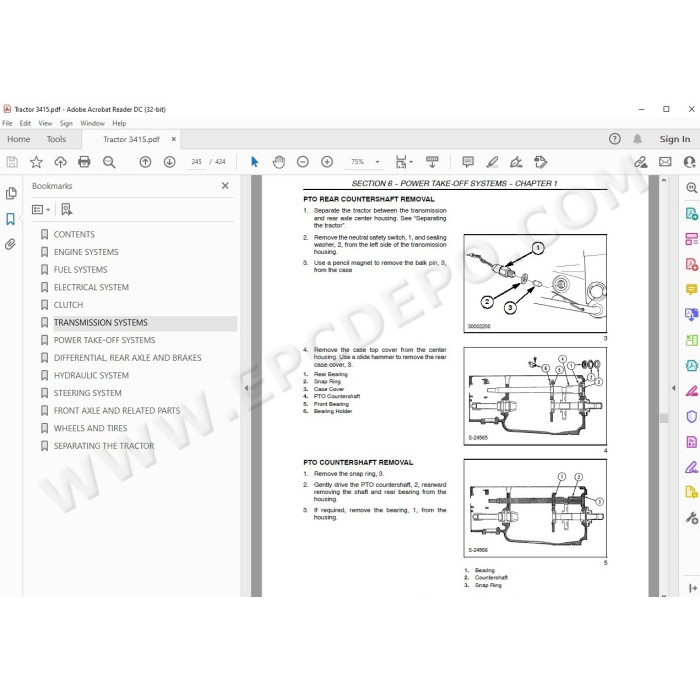
Task: Go to POWER TAKE-OFF SYSTEMS bookmark
Action: [x=104, y=340]
